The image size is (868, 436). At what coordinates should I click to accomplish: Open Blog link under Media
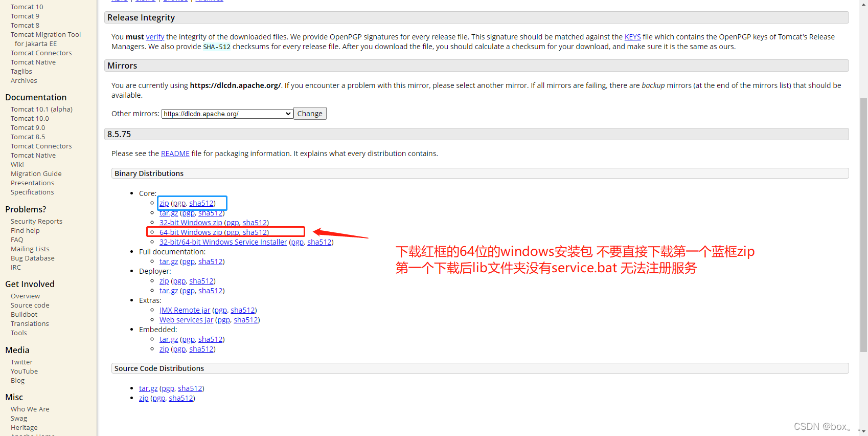[x=17, y=381]
